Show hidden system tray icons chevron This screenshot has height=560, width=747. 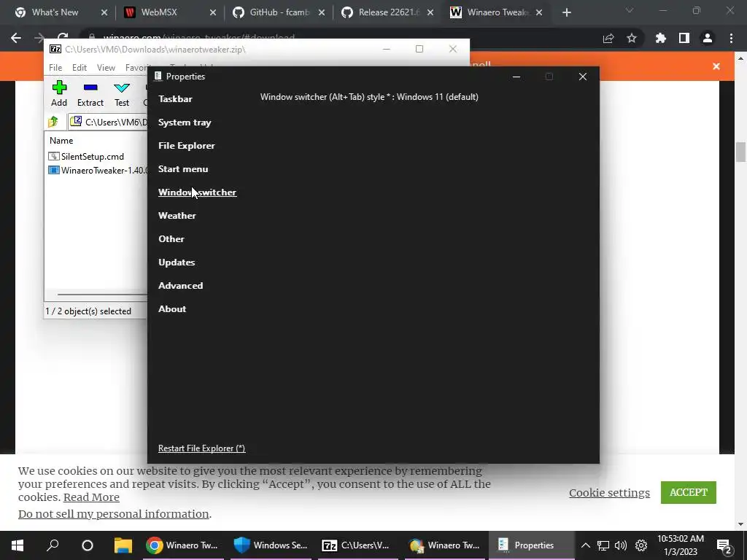click(x=586, y=545)
